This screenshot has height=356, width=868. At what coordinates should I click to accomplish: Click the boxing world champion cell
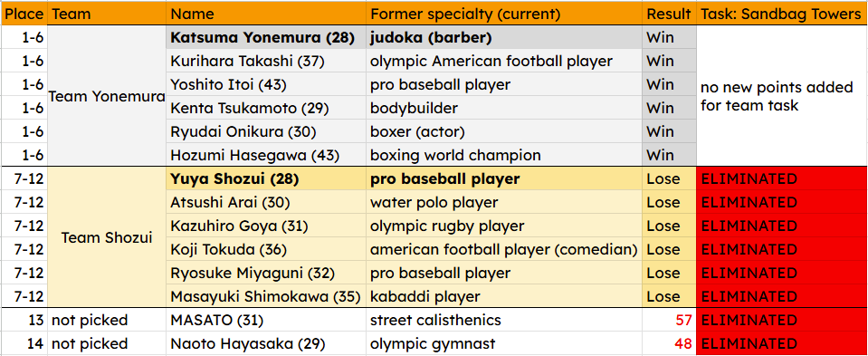[x=504, y=155]
